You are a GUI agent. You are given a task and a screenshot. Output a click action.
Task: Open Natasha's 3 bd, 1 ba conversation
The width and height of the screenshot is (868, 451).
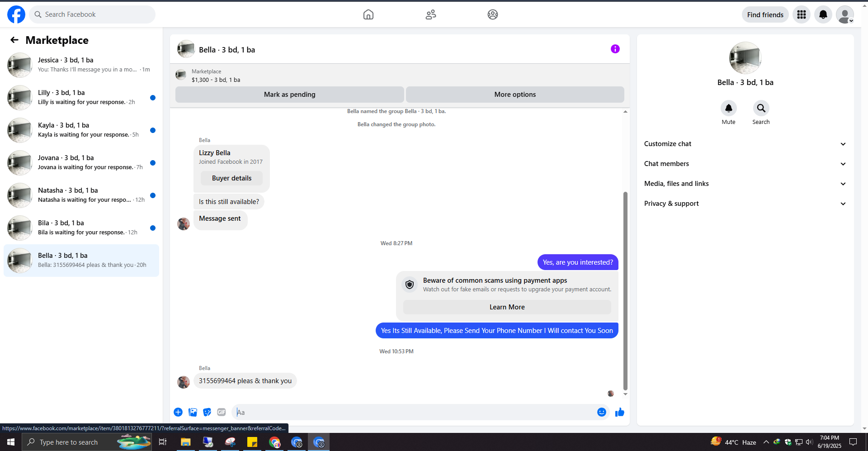[x=81, y=195]
